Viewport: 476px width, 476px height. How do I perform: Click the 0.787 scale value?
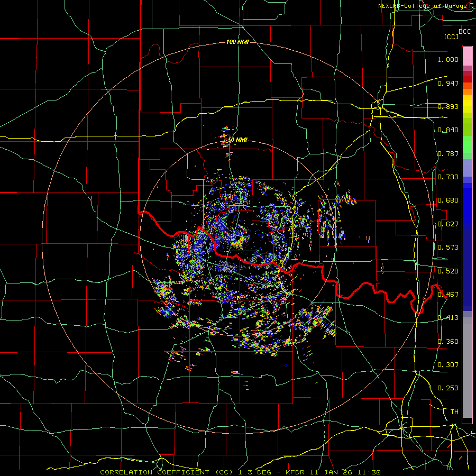(448, 153)
